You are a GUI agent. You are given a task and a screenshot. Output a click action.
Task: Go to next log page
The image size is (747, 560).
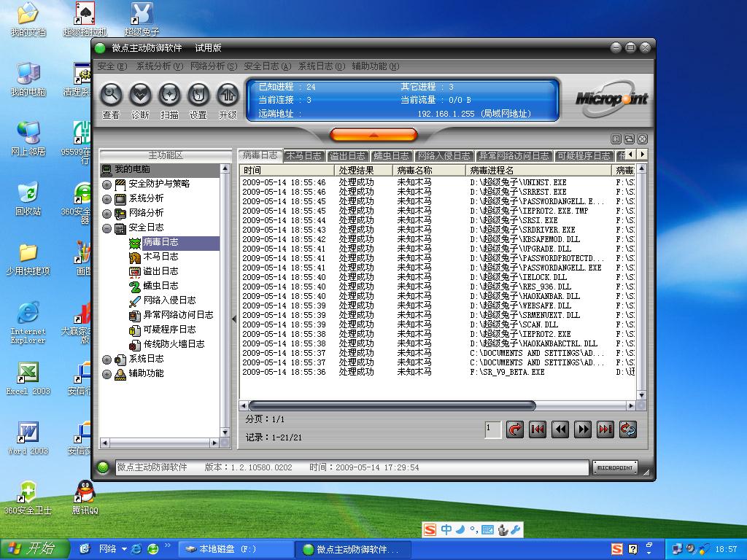(x=583, y=429)
